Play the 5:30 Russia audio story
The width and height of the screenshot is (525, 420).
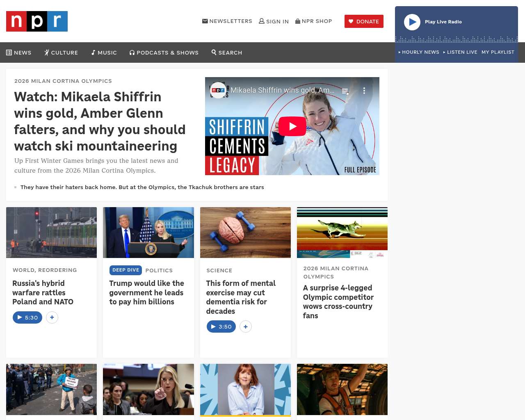coord(27,317)
